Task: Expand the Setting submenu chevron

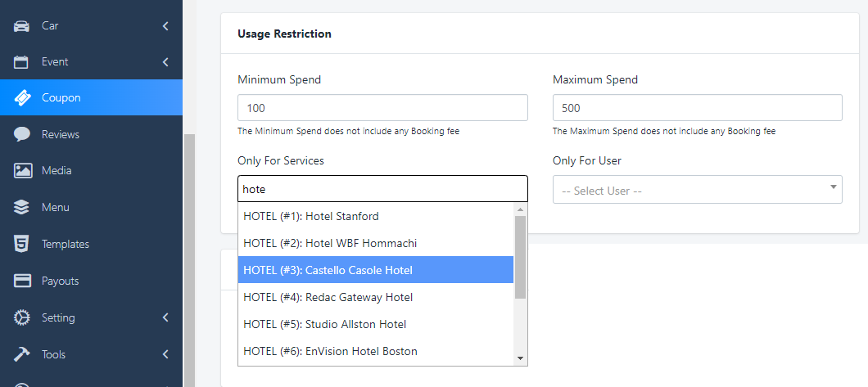Action: [165, 317]
